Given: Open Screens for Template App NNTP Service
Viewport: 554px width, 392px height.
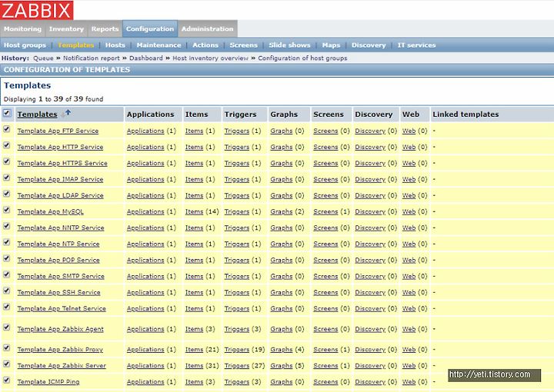Looking at the screenshot, I should point(325,228).
